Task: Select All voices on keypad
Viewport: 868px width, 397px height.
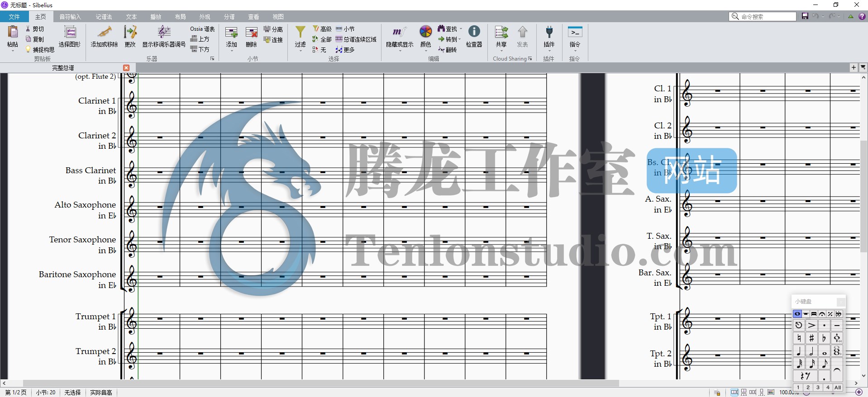Action: coord(838,388)
